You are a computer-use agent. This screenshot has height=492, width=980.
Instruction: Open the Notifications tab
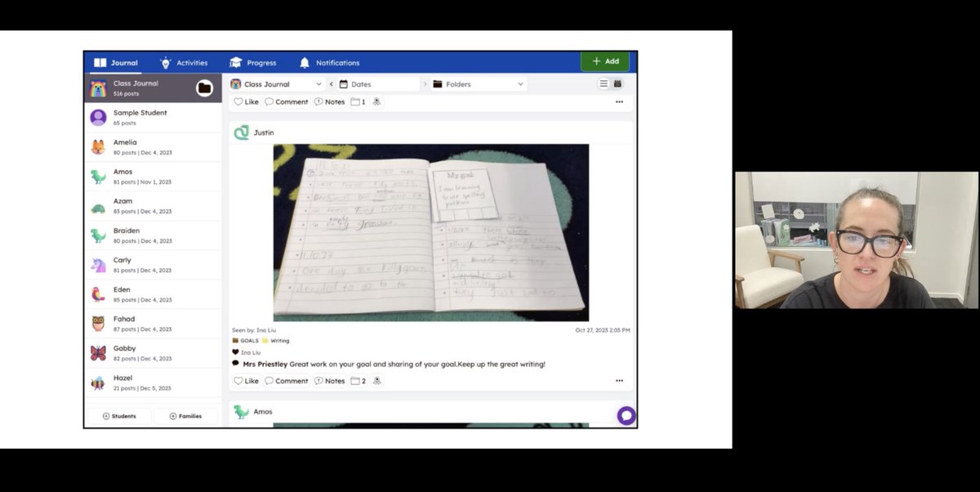tap(329, 62)
